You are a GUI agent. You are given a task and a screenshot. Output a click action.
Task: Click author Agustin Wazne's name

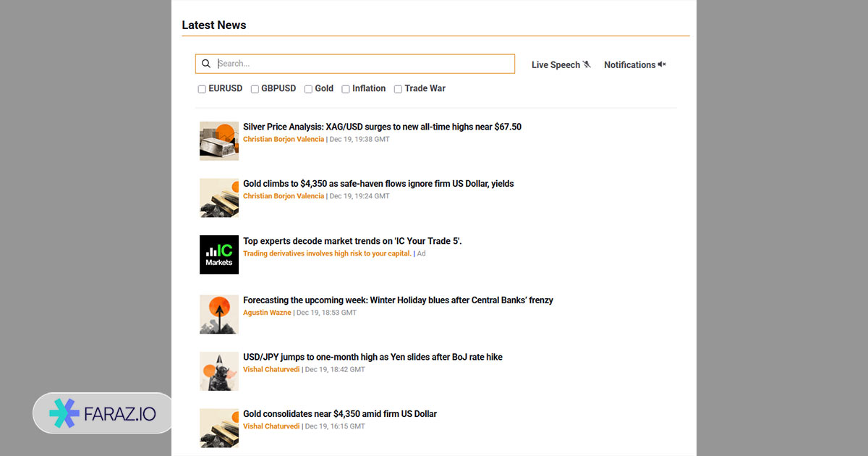click(x=267, y=313)
